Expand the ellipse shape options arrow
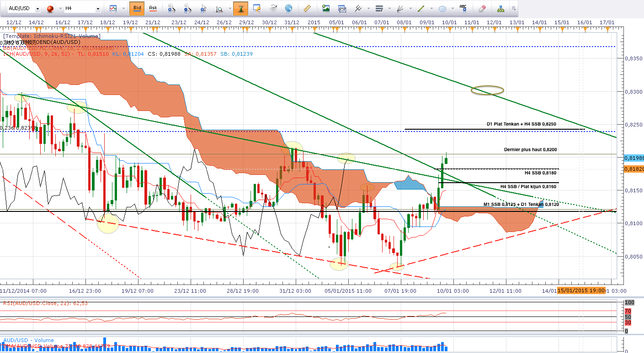Viewport: 644px width, 353px height. click(452, 8)
